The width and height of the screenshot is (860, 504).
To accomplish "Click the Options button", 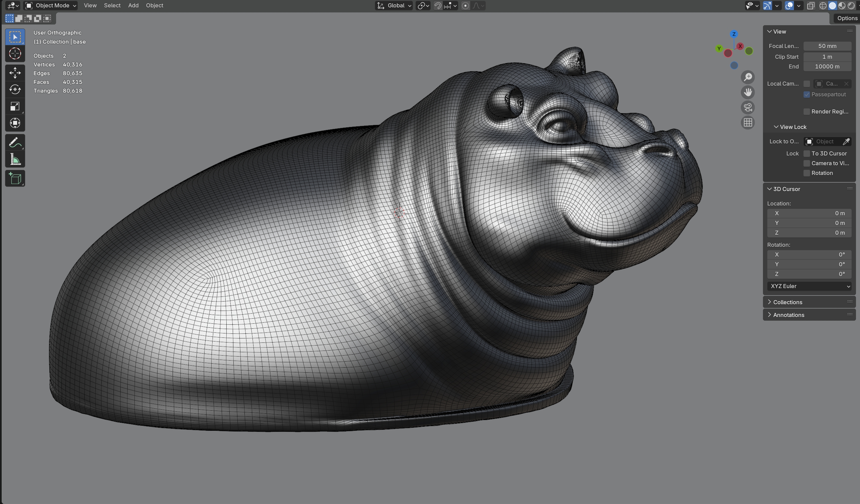I will [x=847, y=18].
